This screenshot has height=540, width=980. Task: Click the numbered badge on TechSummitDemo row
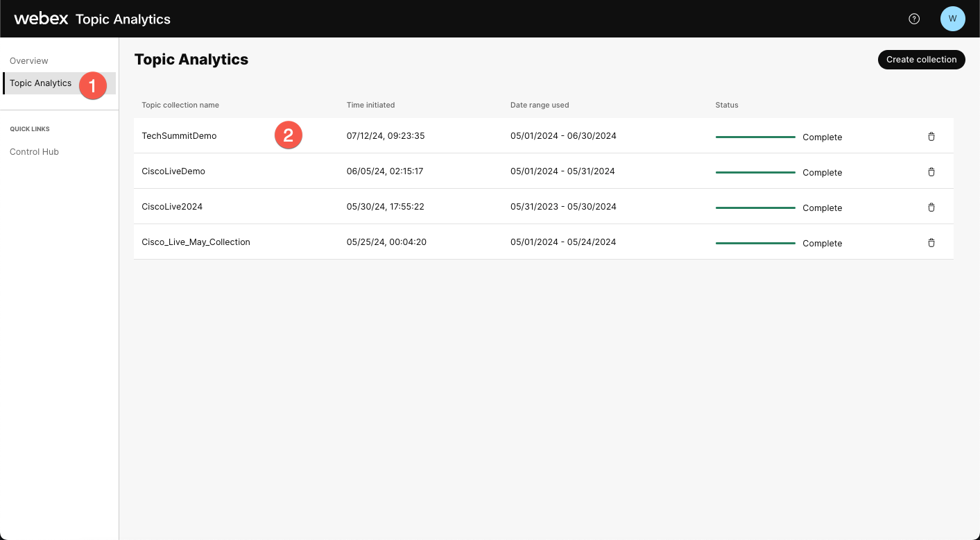pyautogui.click(x=289, y=135)
